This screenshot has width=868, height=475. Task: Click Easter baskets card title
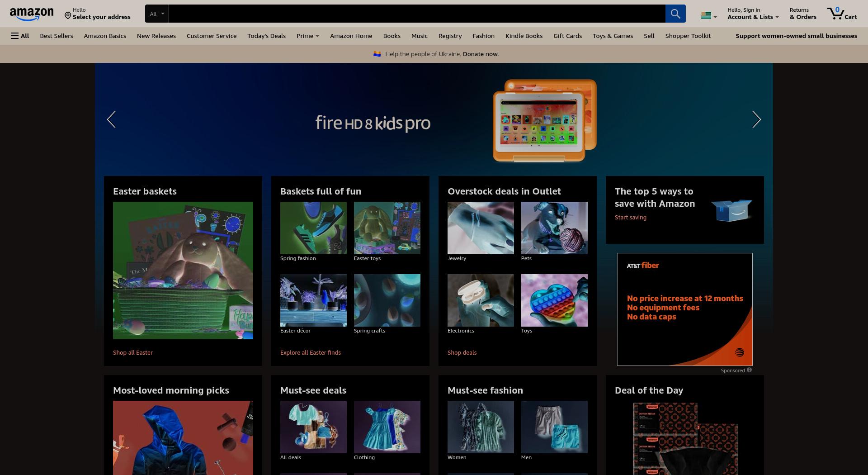(x=145, y=191)
